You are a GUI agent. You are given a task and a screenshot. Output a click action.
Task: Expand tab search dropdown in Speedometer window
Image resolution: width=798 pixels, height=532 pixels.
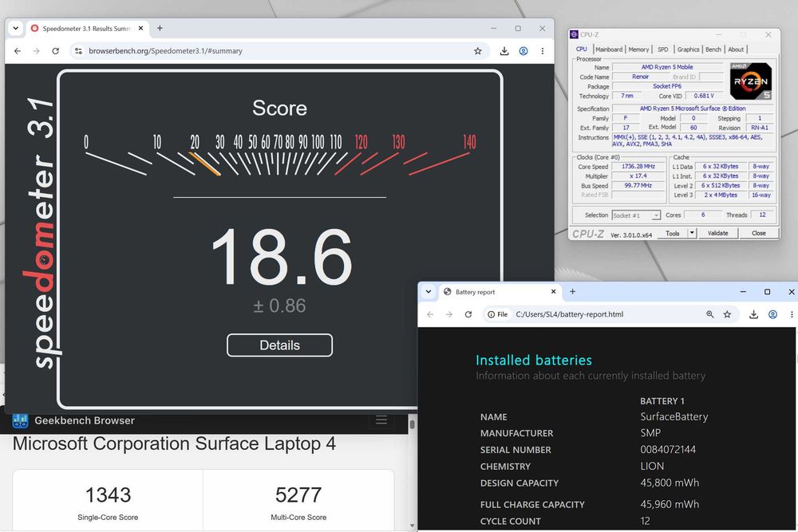coord(16,29)
